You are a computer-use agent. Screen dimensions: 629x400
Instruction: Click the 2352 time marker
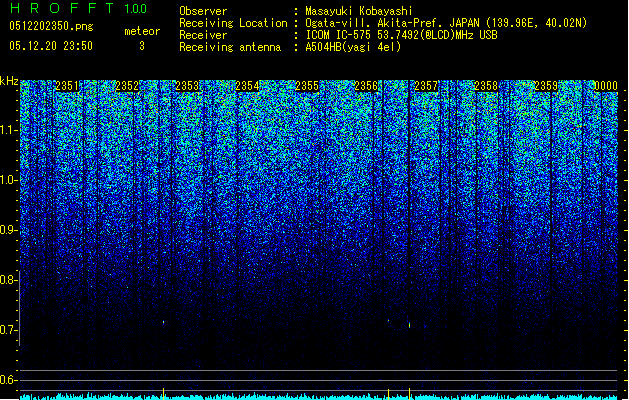pos(127,86)
